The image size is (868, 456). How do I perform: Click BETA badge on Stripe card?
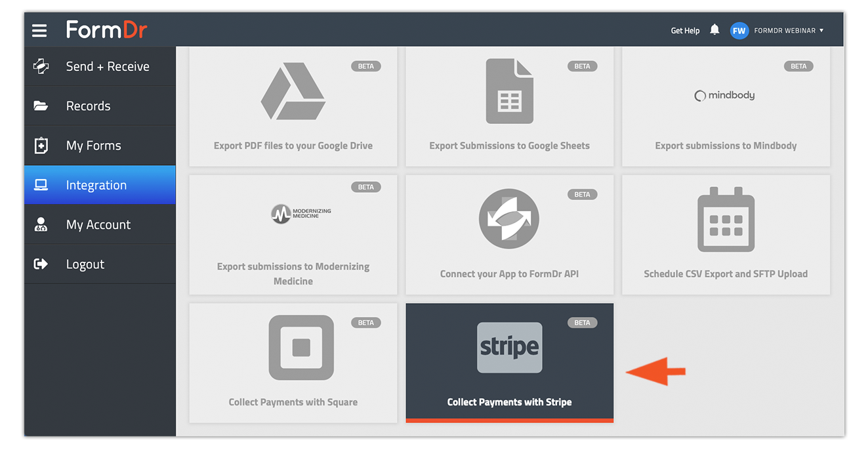click(582, 323)
